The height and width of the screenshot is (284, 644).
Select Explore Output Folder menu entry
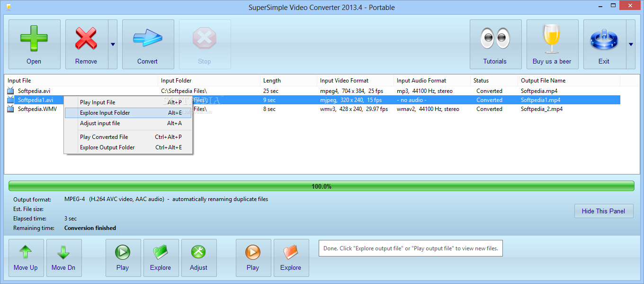(129, 147)
